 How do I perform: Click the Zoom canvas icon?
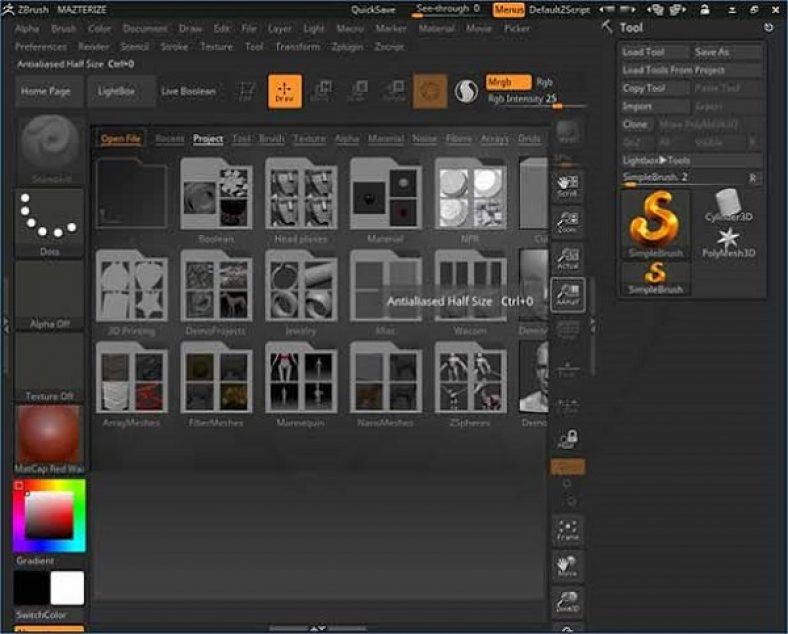(x=568, y=223)
